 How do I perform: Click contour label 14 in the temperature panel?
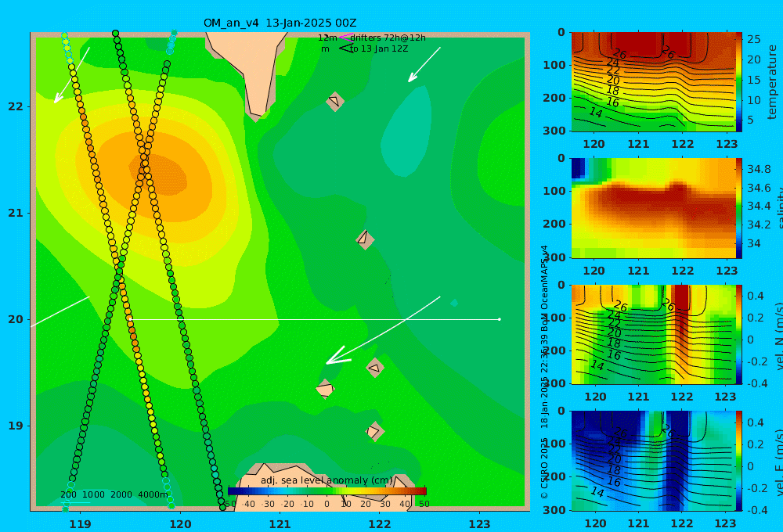click(x=595, y=113)
